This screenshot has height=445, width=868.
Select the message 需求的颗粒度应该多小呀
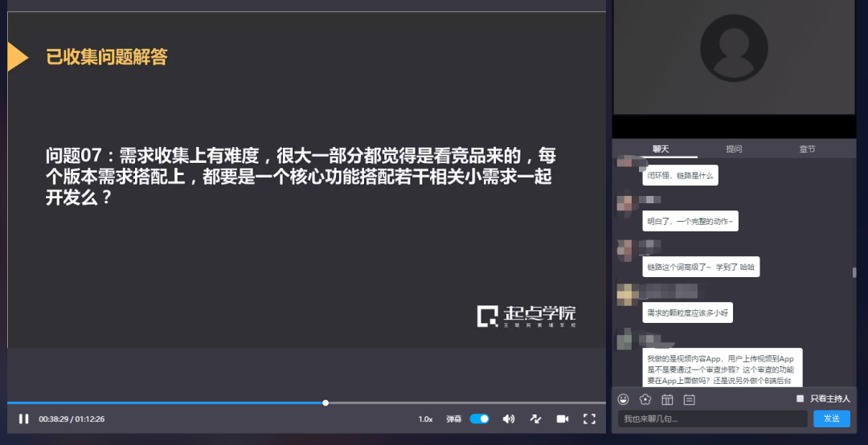(687, 312)
